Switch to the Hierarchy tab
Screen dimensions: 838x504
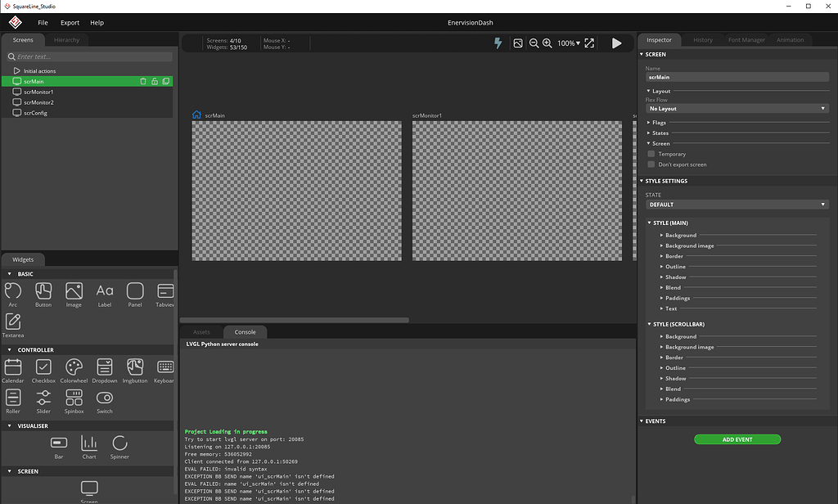[67, 40]
